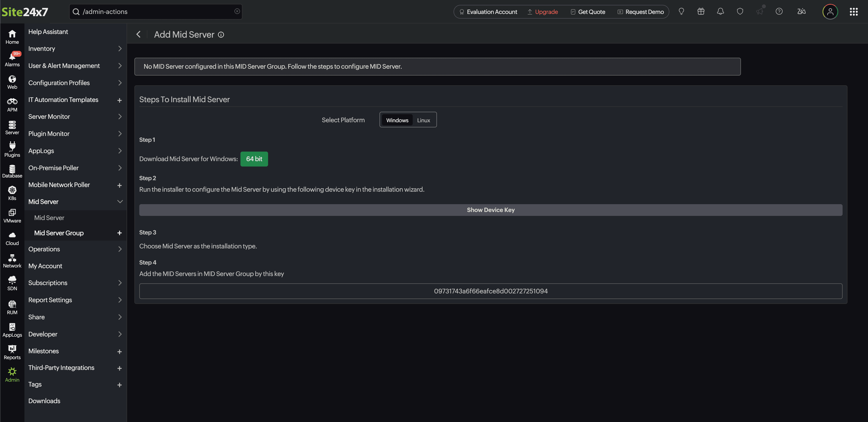Select the Linux platform option

[x=423, y=120]
